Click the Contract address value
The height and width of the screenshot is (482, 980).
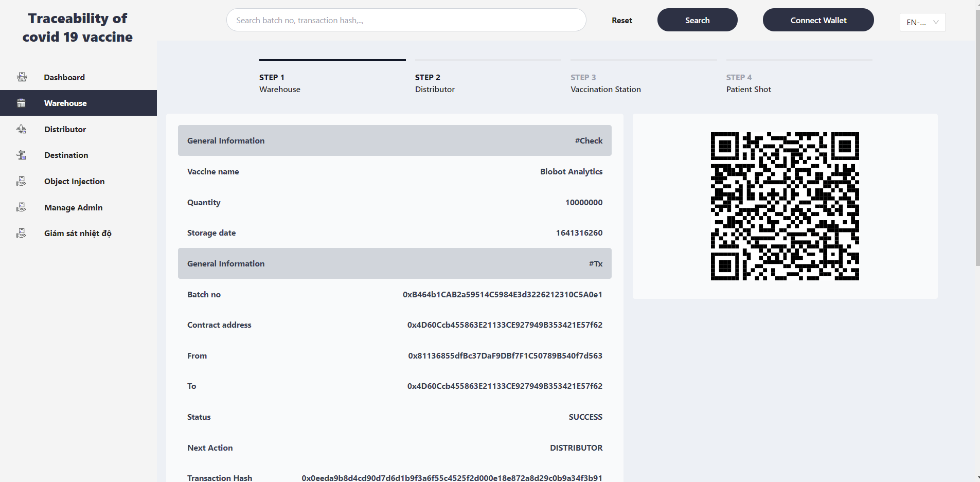click(x=505, y=325)
